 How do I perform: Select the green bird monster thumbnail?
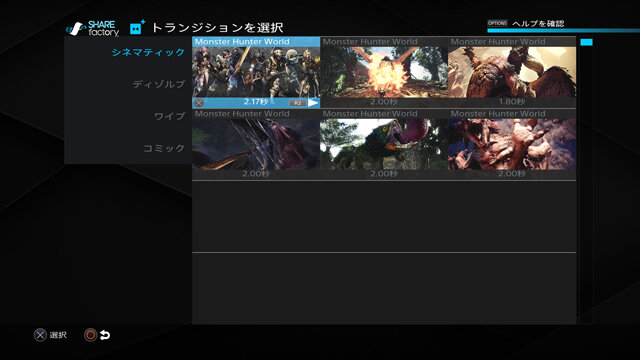384,144
